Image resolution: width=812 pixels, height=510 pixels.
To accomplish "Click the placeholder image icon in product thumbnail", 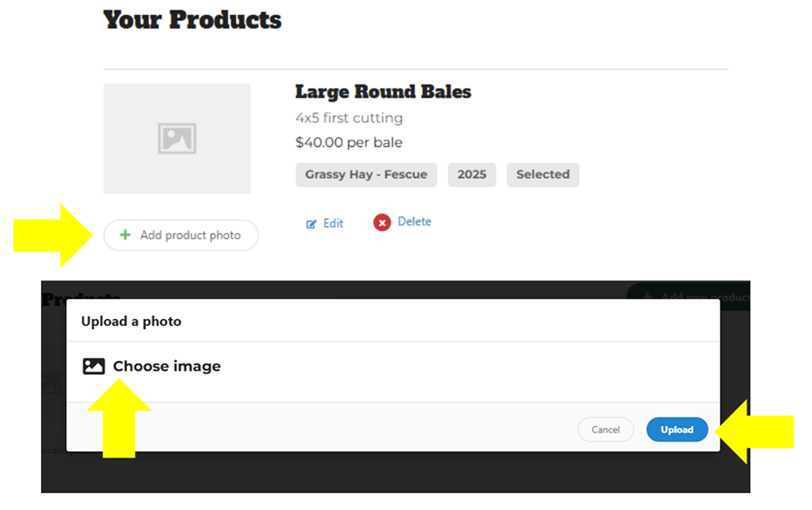I will pyautogui.click(x=176, y=139).
